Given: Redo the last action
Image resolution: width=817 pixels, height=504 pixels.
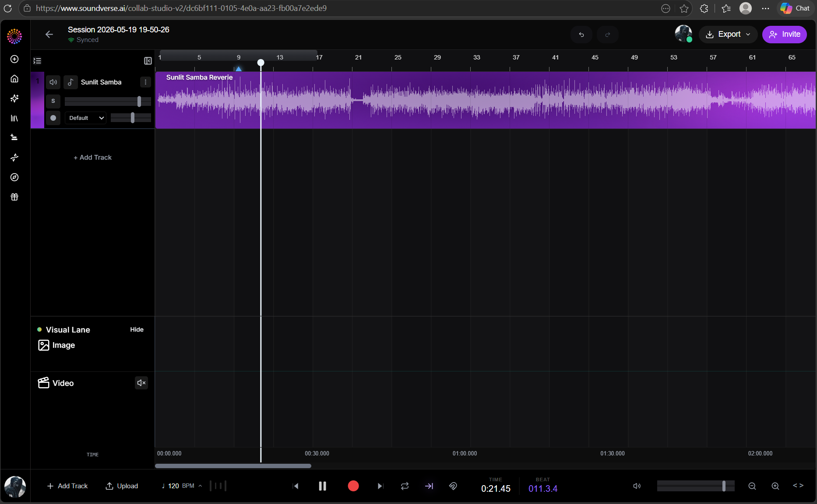Looking at the screenshot, I should coord(608,35).
